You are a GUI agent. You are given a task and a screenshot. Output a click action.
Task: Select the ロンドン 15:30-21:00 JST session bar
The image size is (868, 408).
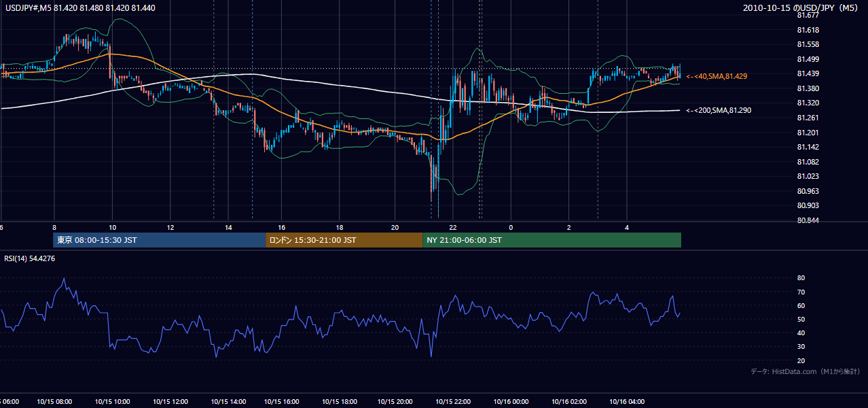tap(344, 240)
